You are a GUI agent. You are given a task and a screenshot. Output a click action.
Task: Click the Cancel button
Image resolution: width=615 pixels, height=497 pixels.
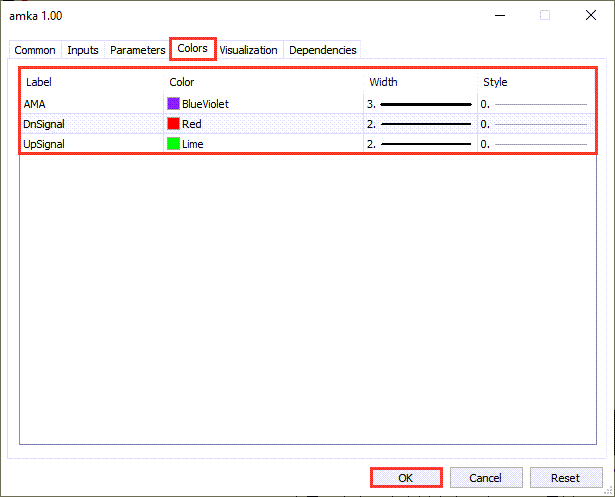click(x=486, y=478)
